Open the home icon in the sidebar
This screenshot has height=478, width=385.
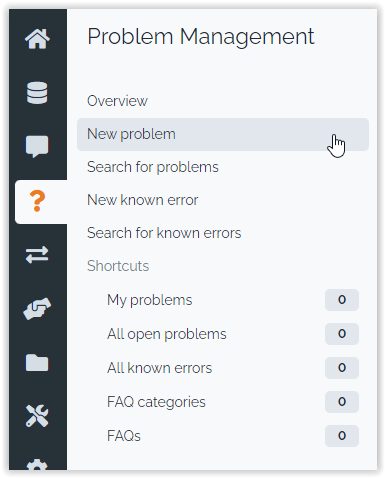coord(37,39)
